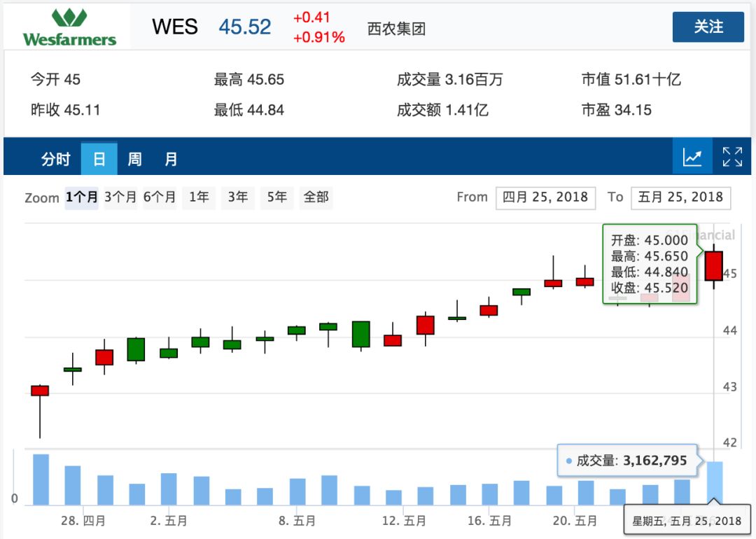Click the 28. 四月 axis label
Image resolution: width=756 pixels, height=539 pixels.
pos(83,521)
